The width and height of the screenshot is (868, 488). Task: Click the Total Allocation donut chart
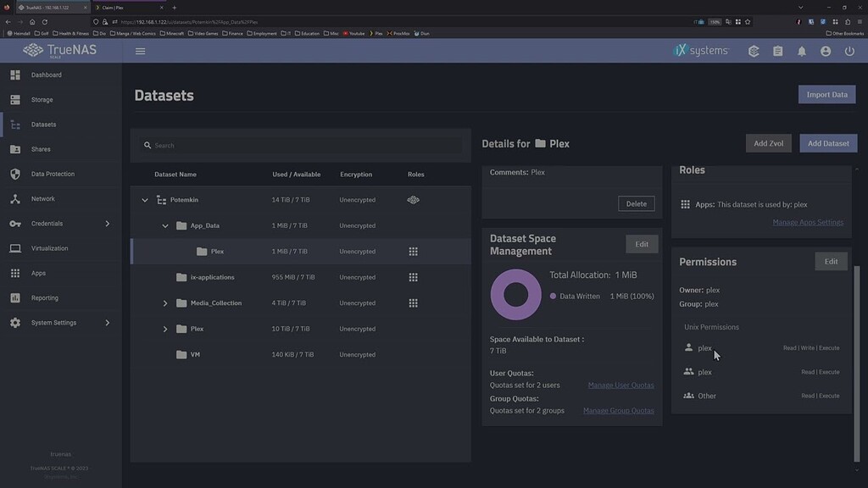pyautogui.click(x=516, y=295)
